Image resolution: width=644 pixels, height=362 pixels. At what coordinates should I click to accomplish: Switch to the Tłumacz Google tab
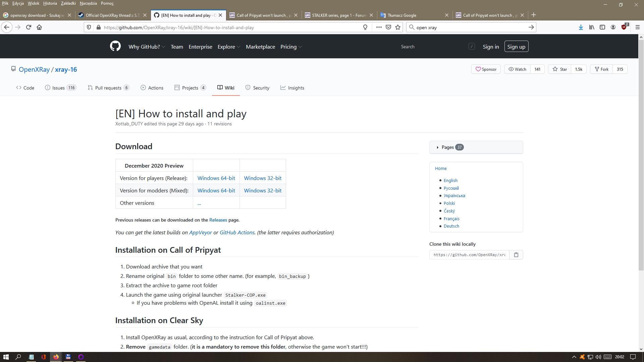point(415,15)
